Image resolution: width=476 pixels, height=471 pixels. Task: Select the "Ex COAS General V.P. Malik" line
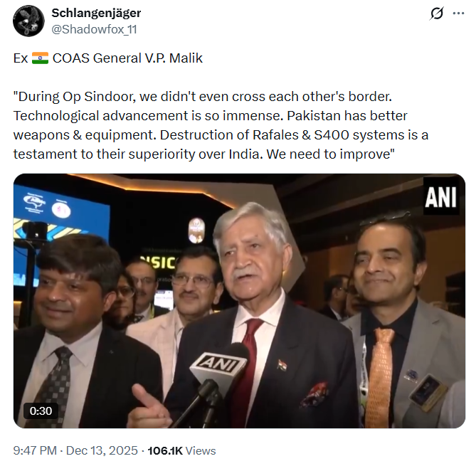pyautogui.click(x=107, y=58)
